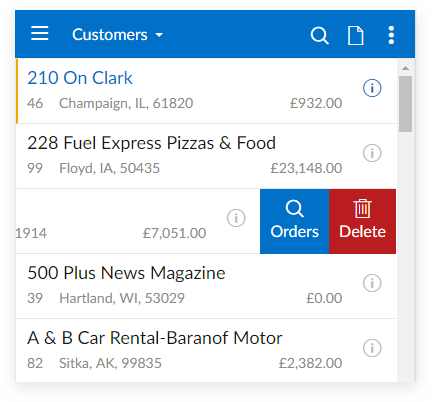Open the three-dot more options menu
432x402 pixels.
click(391, 35)
